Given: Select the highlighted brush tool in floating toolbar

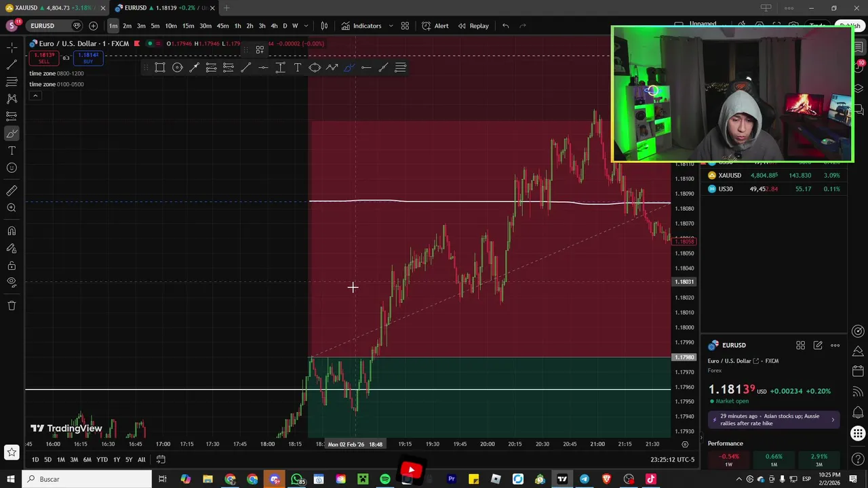Looking at the screenshot, I should coord(349,67).
